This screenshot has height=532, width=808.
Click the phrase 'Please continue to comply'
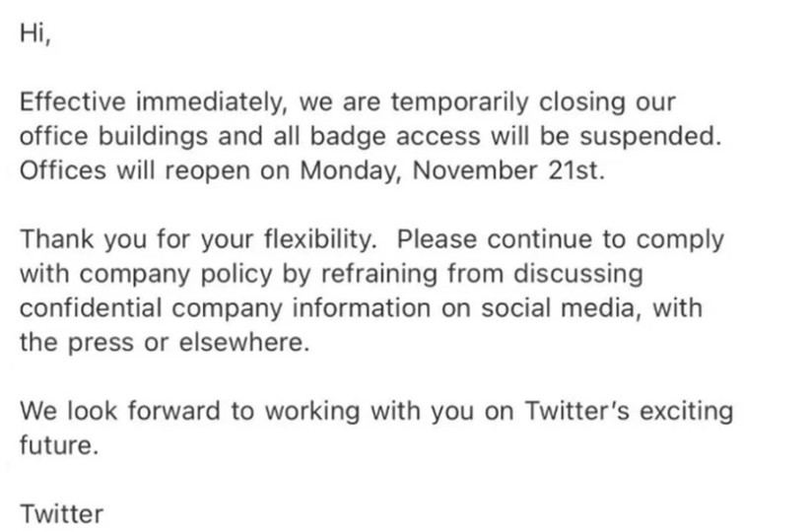561,239
